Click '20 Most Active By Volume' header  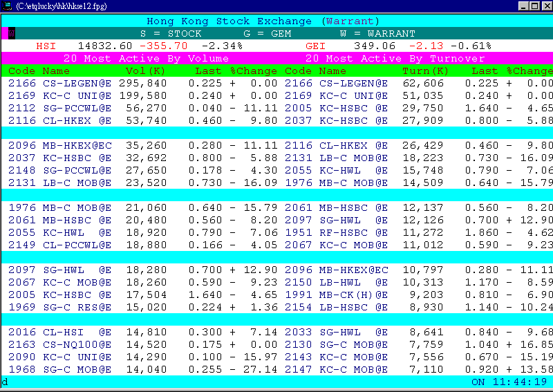pyautogui.click(x=146, y=58)
